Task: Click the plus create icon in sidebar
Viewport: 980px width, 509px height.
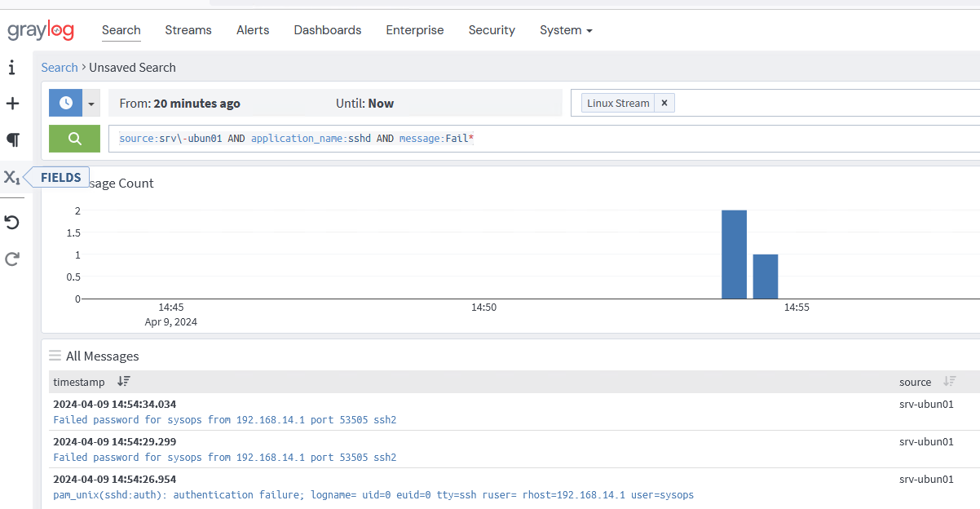Action: pyautogui.click(x=12, y=104)
